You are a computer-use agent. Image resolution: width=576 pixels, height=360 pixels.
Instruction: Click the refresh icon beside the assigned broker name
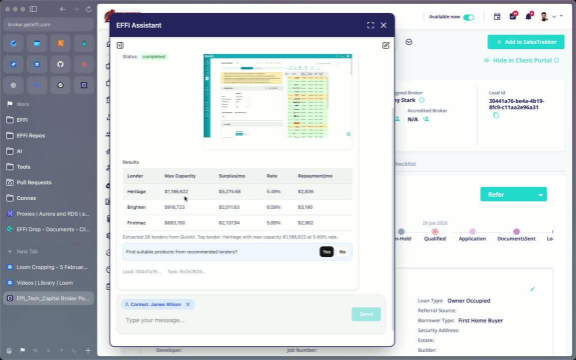[x=422, y=100]
